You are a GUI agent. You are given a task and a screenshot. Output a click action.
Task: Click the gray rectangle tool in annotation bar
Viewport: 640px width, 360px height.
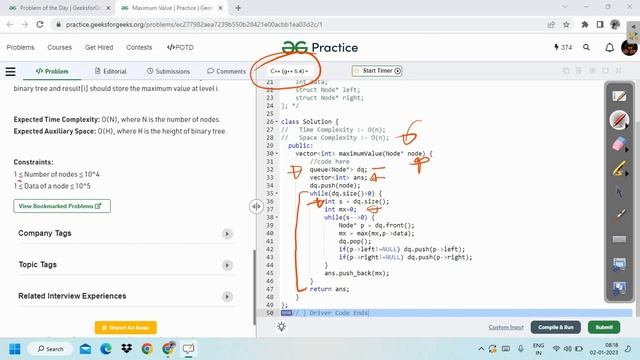[619, 239]
